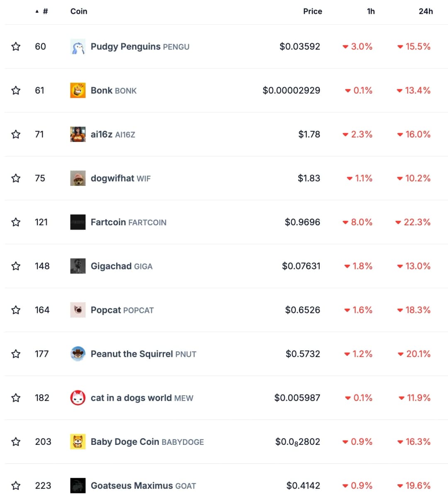Click the cat in a dogs world logo

point(78,398)
